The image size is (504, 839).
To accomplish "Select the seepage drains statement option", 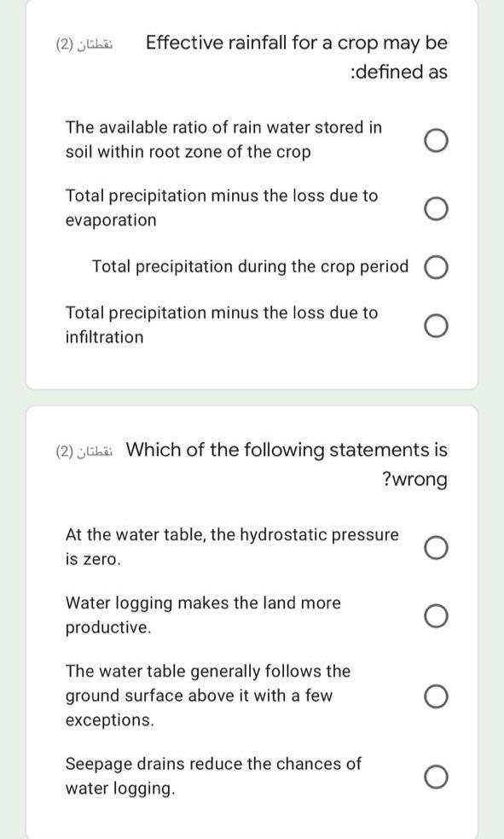I will click(x=436, y=775).
